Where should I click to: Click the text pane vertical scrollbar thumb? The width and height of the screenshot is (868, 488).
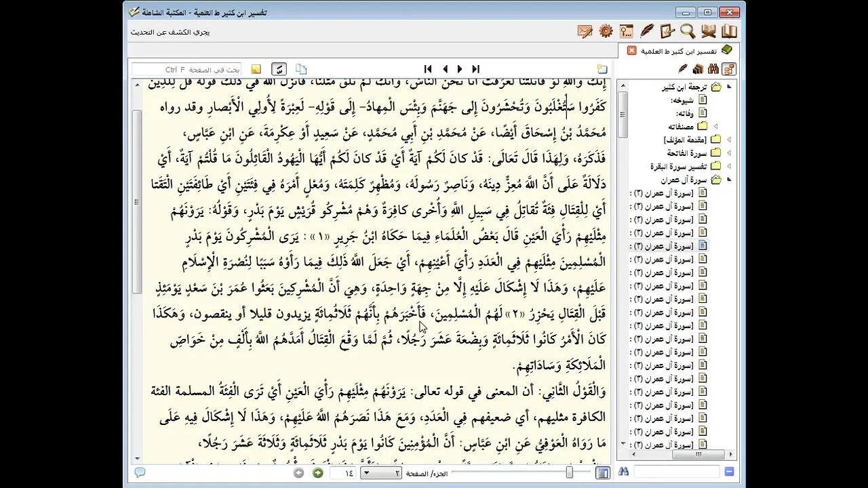coord(136,201)
